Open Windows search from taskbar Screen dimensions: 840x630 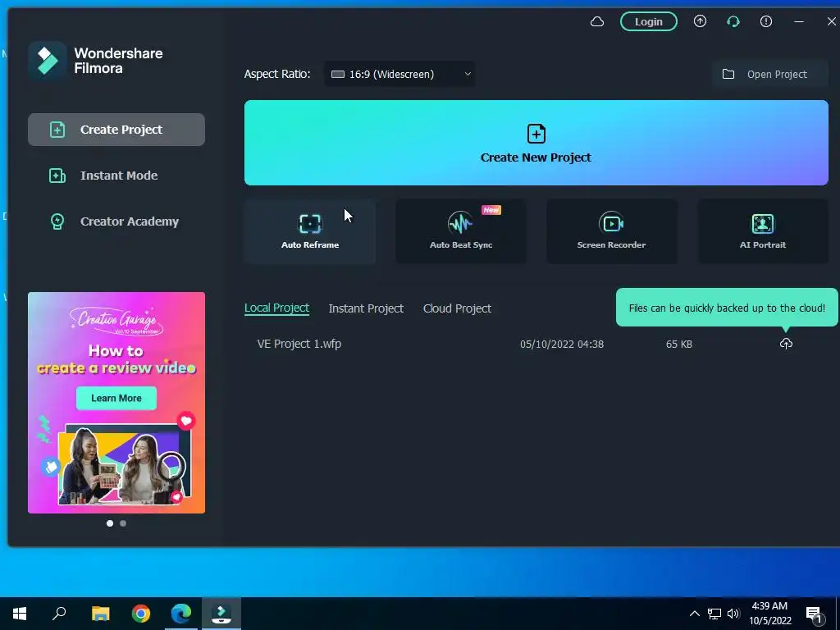coord(59,614)
